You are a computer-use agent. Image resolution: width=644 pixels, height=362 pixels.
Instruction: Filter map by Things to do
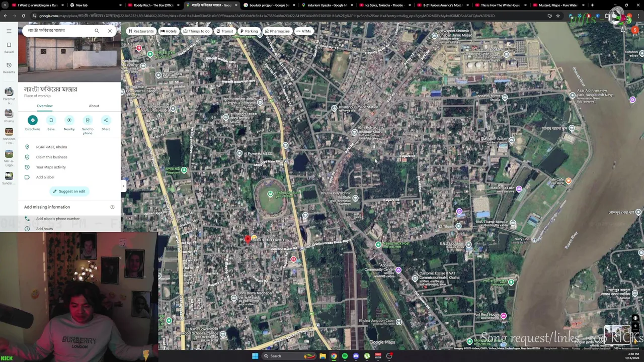pyautogui.click(x=196, y=31)
